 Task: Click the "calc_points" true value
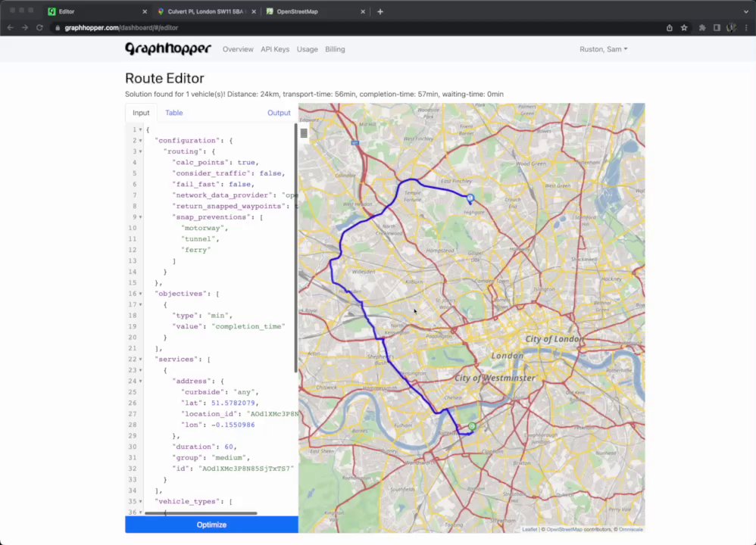point(246,163)
